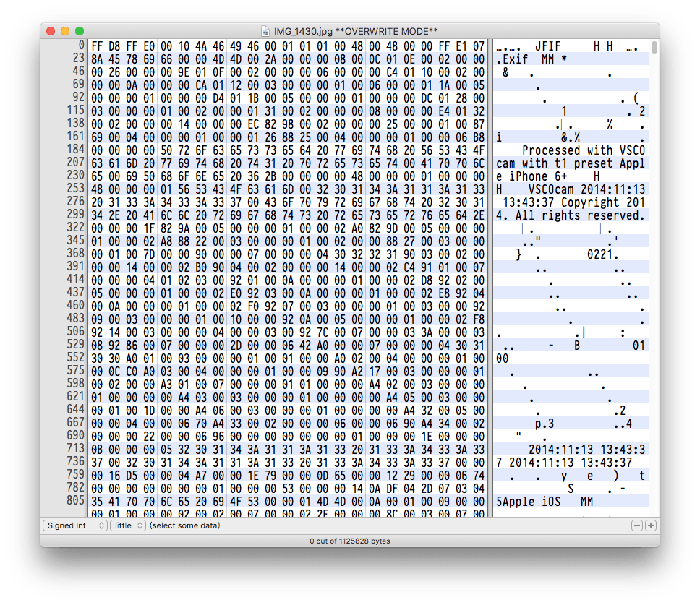The width and height of the screenshot is (700, 605).
Task: Click the '(select some data)' value field
Action: 184,525
